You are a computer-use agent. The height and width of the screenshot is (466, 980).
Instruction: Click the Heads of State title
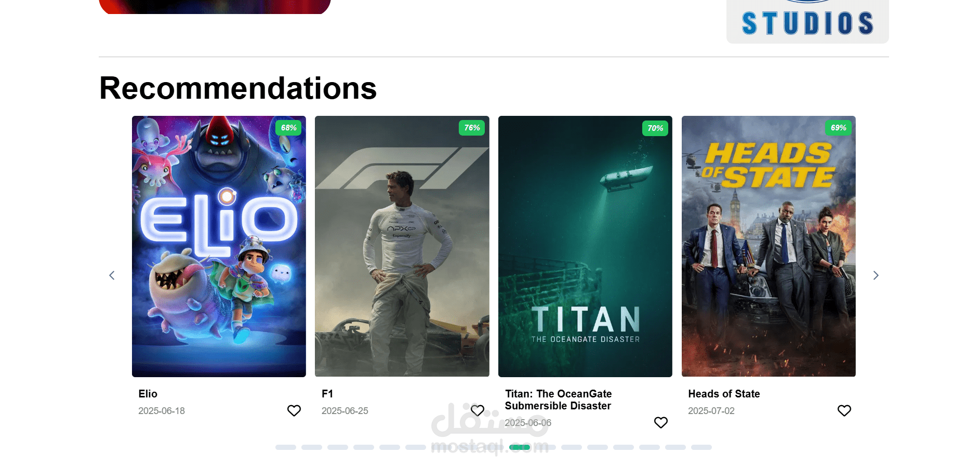[724, 394]
